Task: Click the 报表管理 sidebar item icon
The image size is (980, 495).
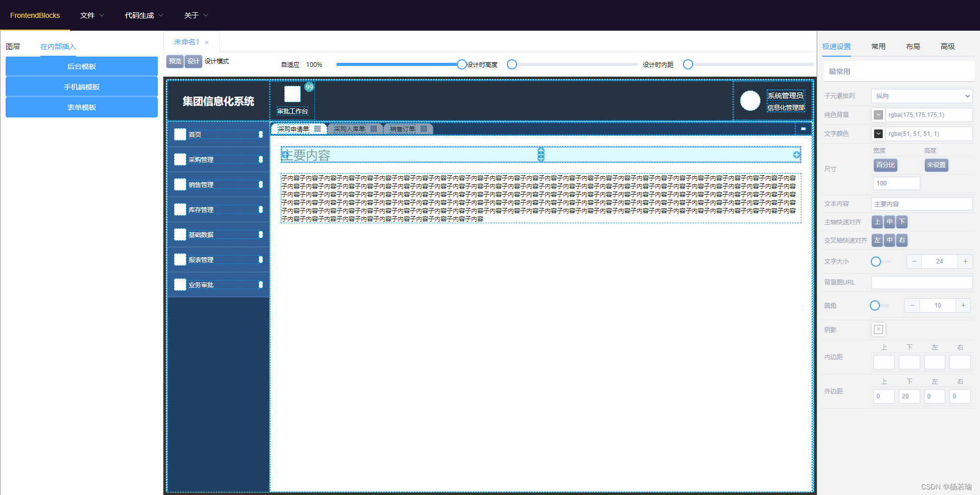Action: (x=180, y=260)
